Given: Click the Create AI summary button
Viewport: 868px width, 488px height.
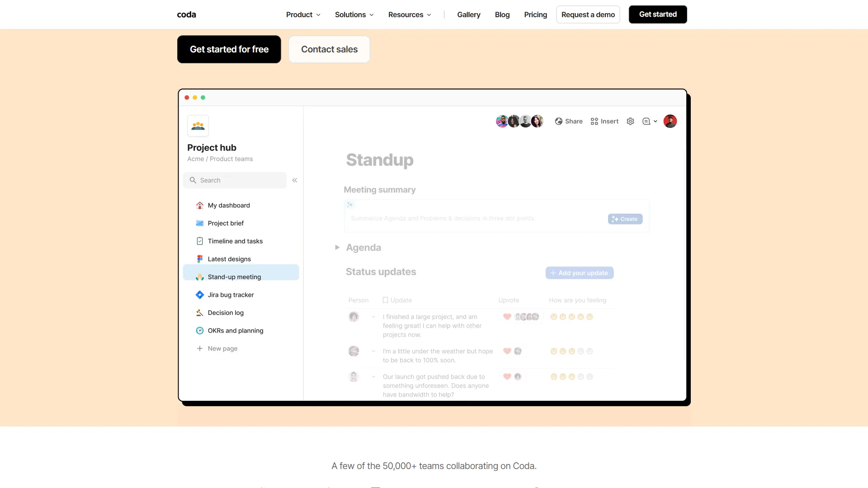Looking at the screenshot, I should (x=625, y=219).
